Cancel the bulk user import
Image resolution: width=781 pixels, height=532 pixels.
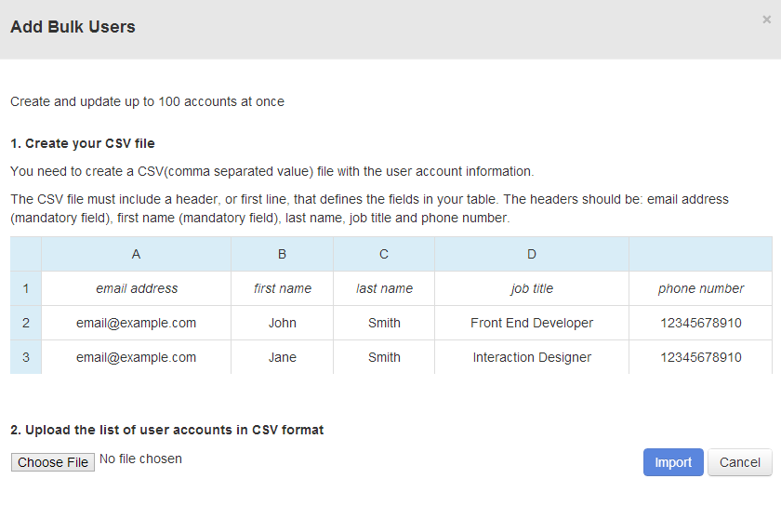[x=740, y=462]
